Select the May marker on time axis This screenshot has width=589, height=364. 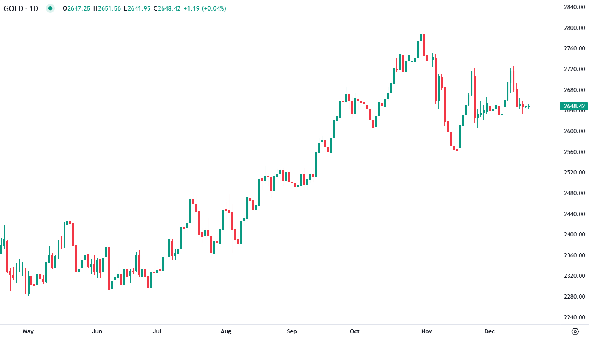(x=28, y=331)
